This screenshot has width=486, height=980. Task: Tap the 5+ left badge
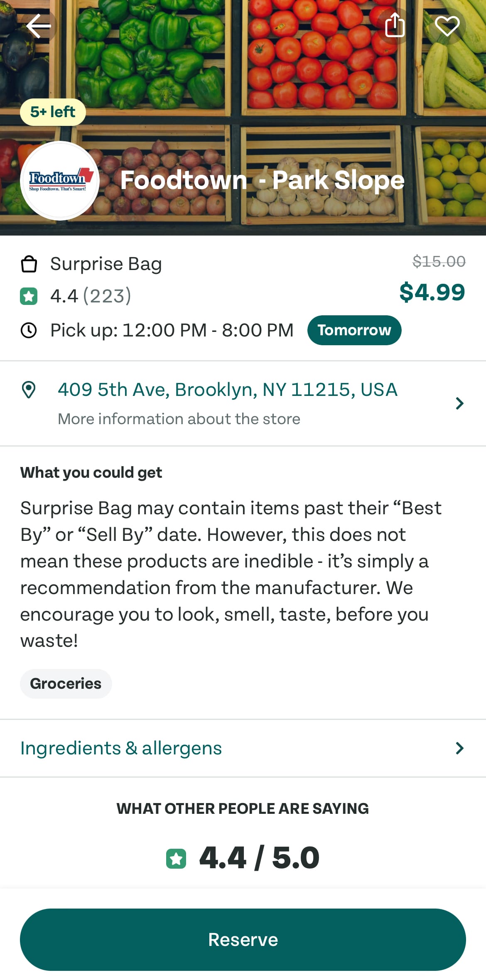coord(53,112)
